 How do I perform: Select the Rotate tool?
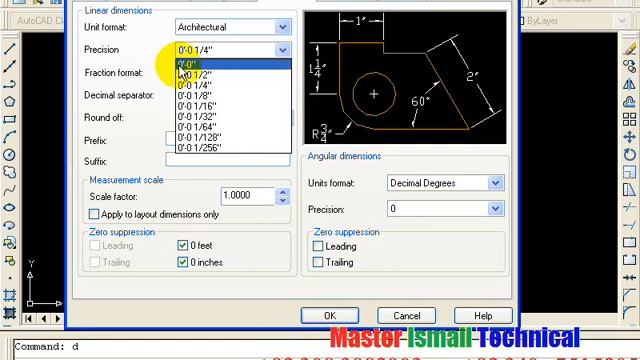coord(630,155)
